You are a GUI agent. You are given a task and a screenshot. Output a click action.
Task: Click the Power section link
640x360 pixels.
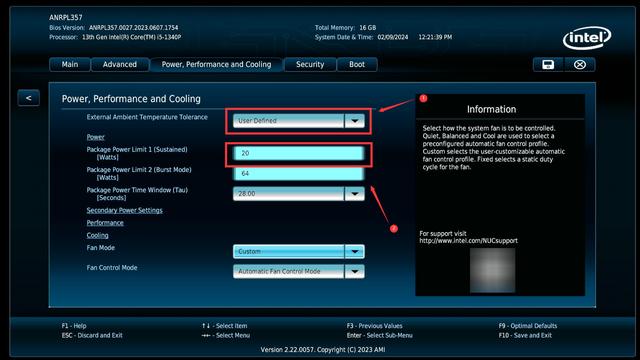pyautogui.click(x=96, y=137)
